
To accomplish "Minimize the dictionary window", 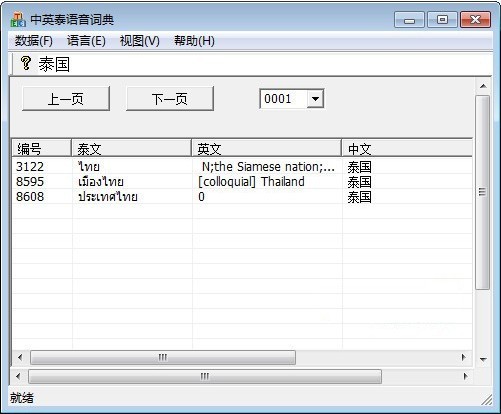I will [x=409, y=20].
